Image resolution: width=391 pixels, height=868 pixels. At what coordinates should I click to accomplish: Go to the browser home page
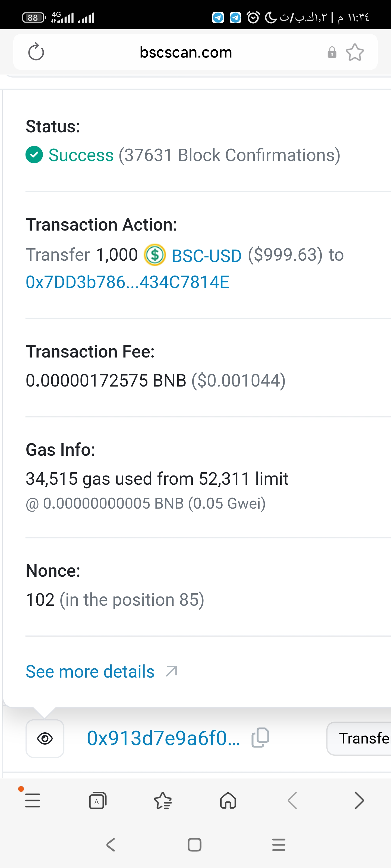228,800
